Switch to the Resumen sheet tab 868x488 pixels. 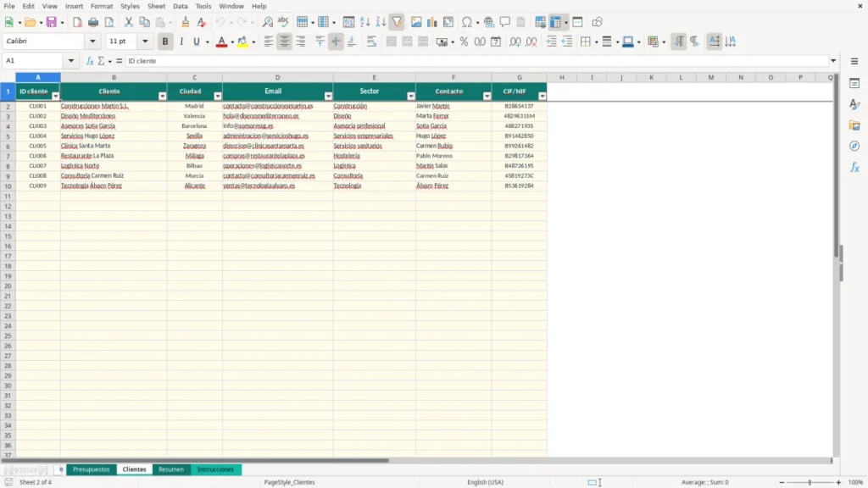tap(171, 469)
